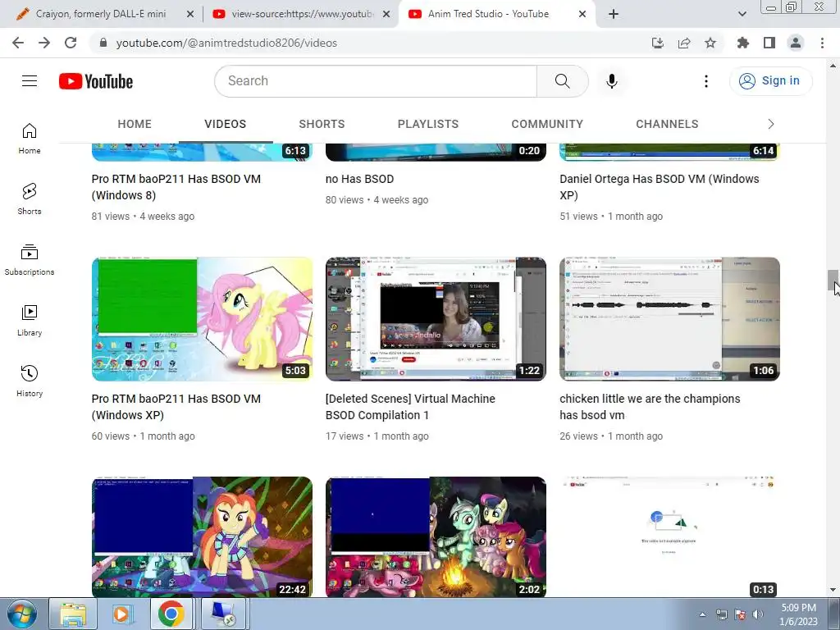This screenshot has width=840, height=630.
Task: Open chicken little we are the champions title
Action: coord(650,407)
